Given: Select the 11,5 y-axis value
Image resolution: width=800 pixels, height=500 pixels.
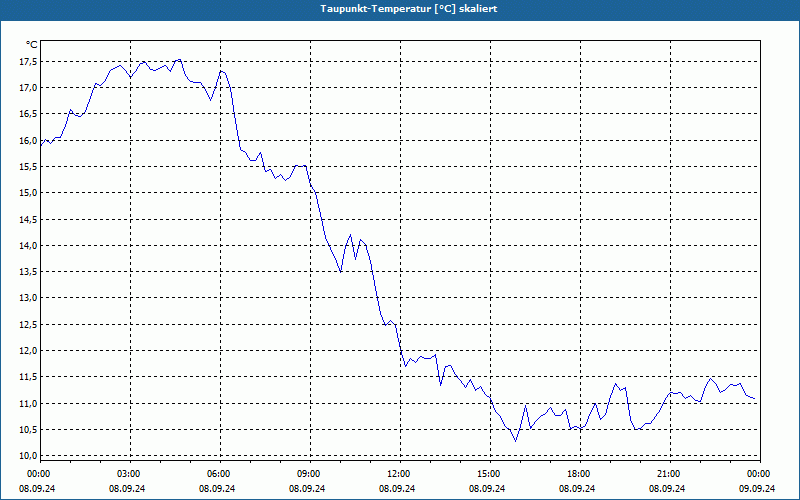Looking at the screenshot, I should 28,377.
